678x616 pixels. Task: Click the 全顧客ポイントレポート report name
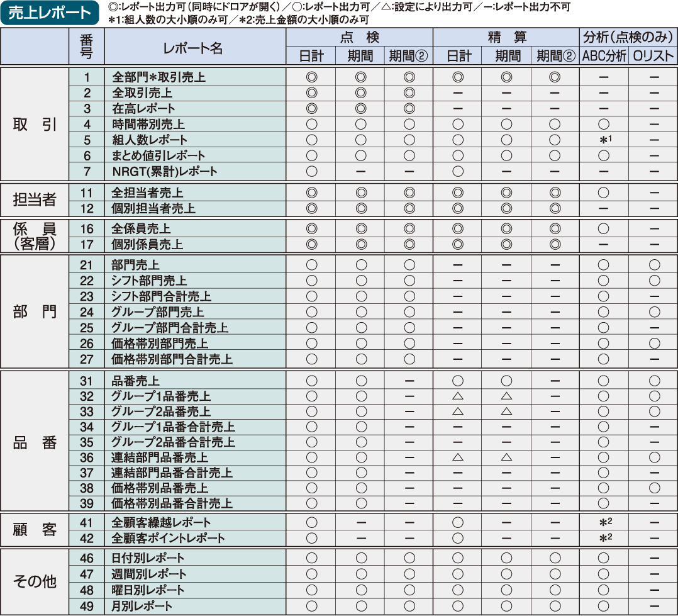(x=168, y=538)
